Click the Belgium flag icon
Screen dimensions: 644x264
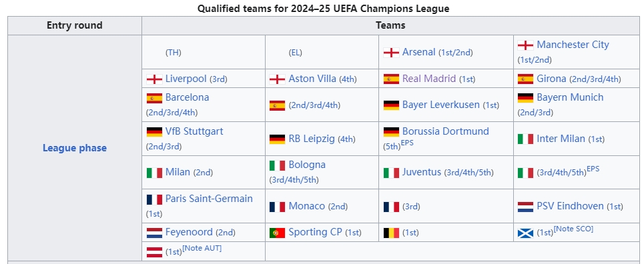tap(391, 233)
